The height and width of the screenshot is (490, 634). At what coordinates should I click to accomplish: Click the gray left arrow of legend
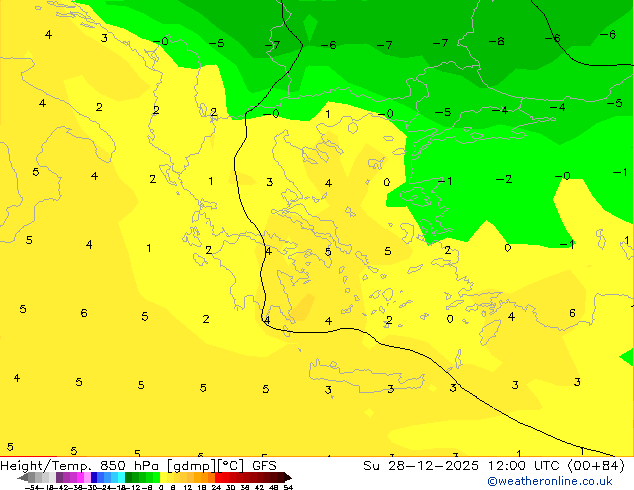click(23, 477)
